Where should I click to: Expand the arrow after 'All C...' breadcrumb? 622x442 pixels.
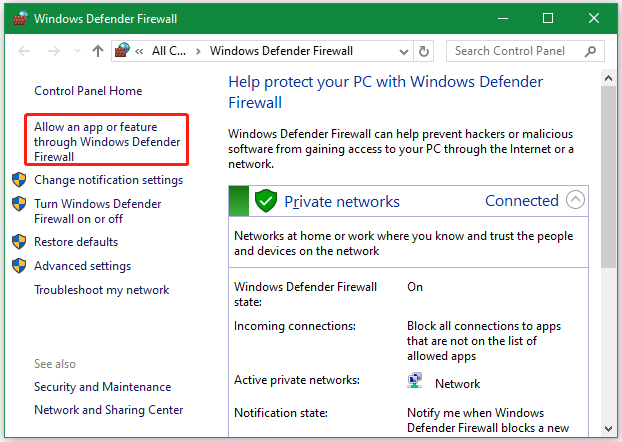(x=198, y=51)
